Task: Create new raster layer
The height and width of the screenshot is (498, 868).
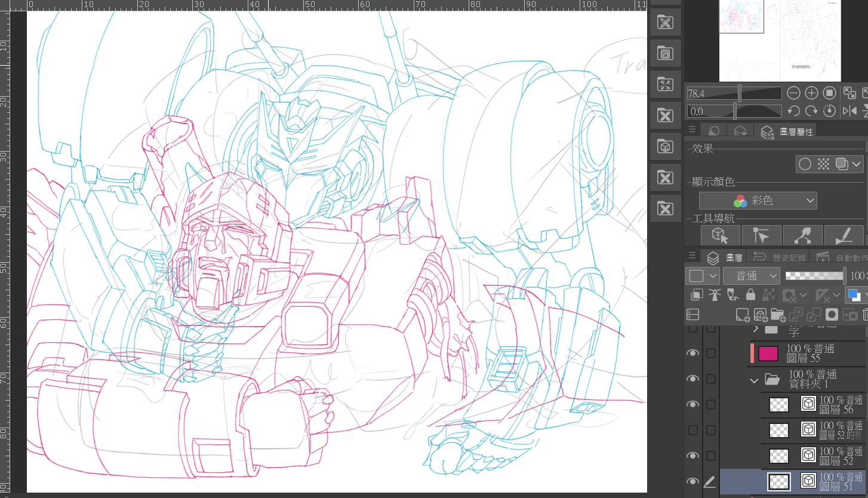Action: [742, 314]
